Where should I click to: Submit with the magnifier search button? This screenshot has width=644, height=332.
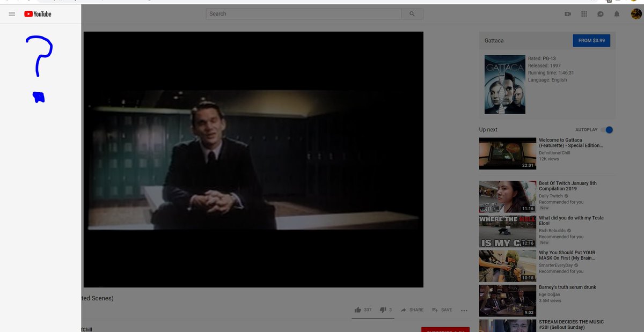(x=412, y=14)
